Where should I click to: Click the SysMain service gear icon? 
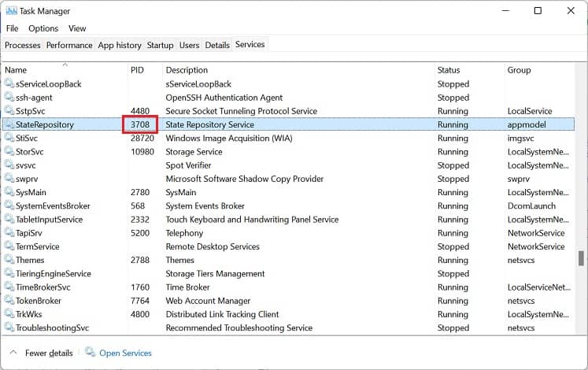point(9,191)
